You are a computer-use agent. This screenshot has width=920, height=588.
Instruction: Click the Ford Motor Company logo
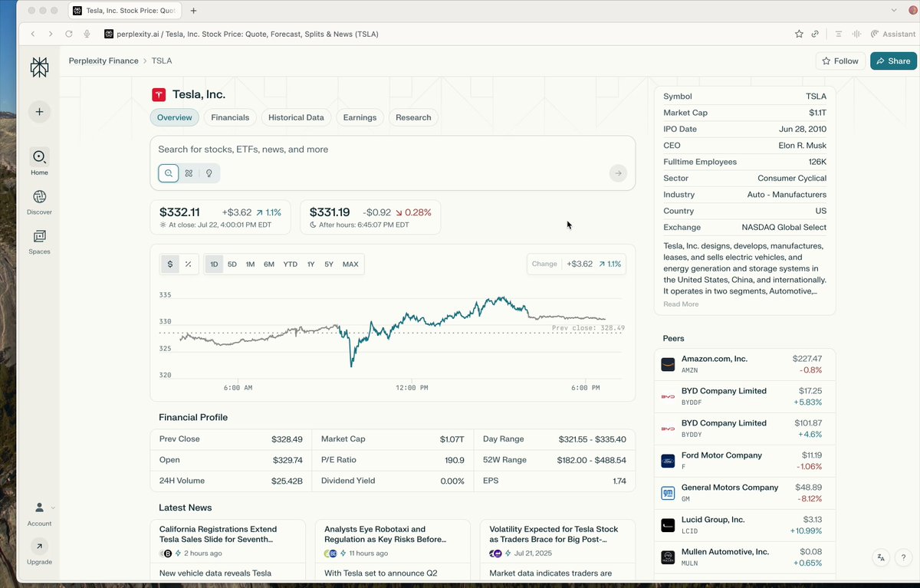[668, 461]
